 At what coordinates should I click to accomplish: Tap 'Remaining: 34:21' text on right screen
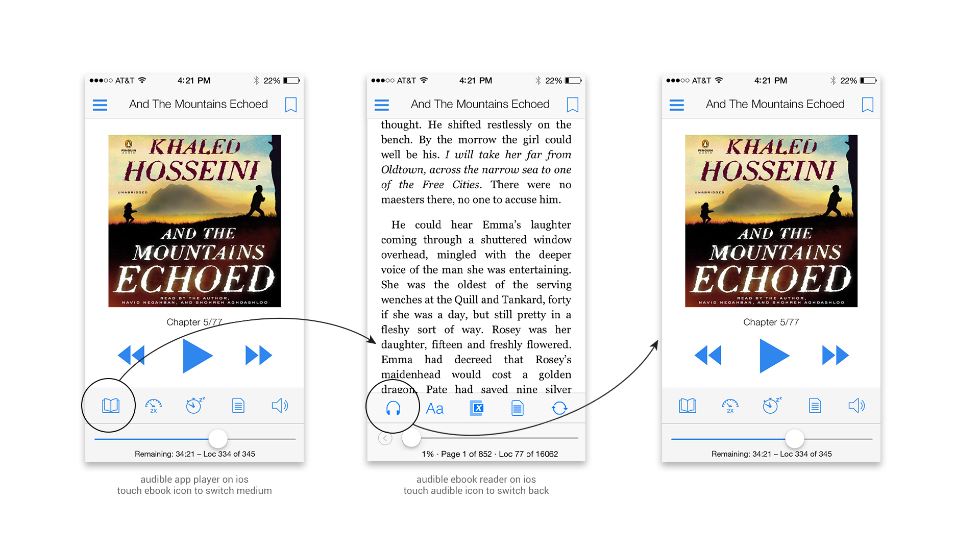click(x=742, y=454)
